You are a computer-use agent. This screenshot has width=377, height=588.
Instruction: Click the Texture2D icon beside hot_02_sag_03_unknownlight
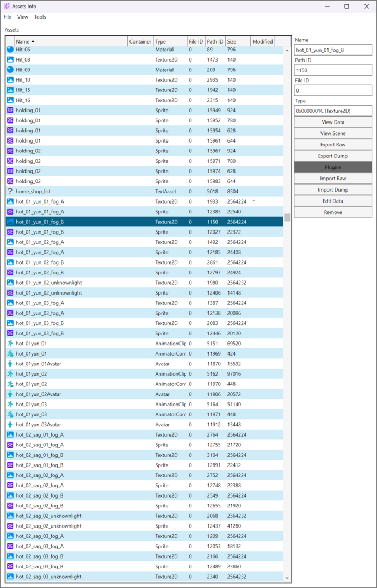tap(10, 577)
